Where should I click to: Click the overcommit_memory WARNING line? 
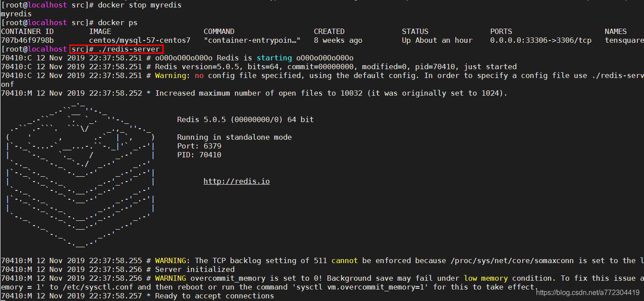coord(322,282)
